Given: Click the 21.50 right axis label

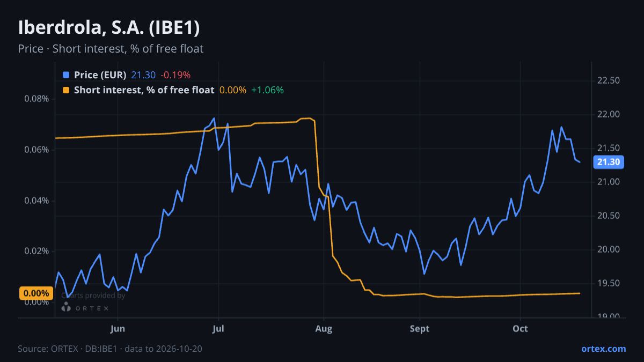Looking at the screenshot, I should pyautogui.click(x=609, y=148).
